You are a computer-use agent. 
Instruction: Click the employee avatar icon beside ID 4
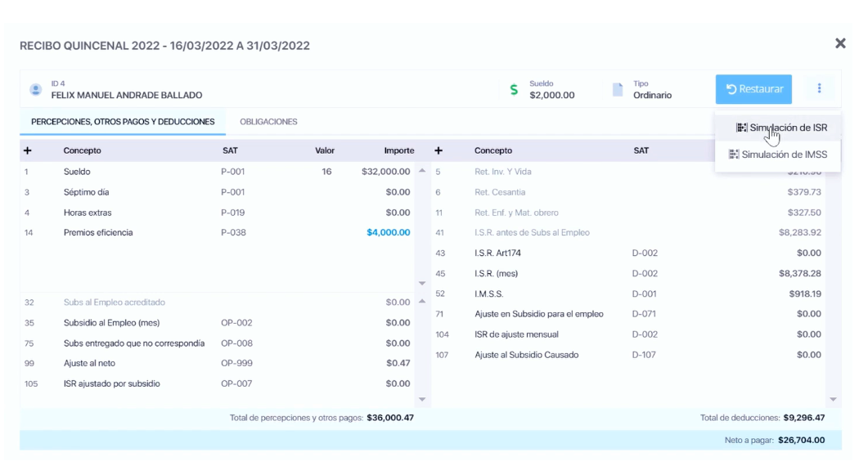pos(35,89)
